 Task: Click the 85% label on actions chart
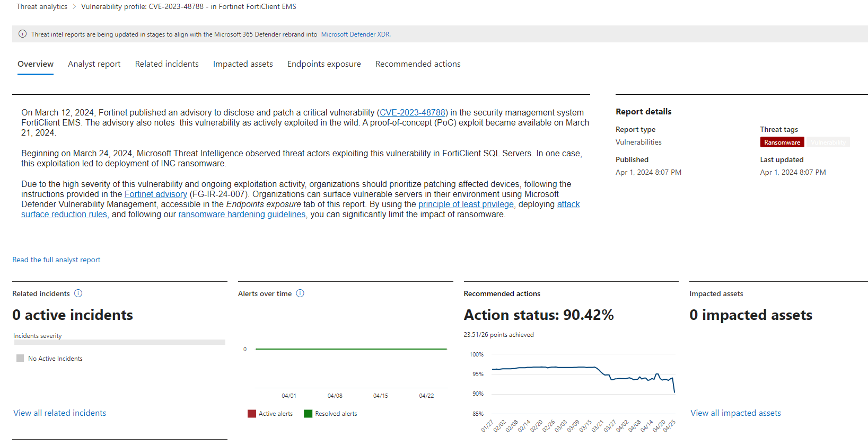coord(478,414)
